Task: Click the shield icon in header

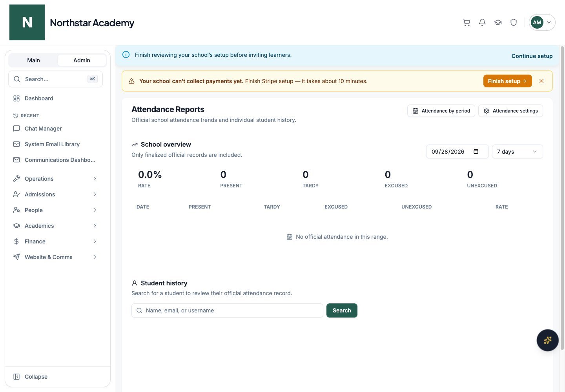Action: [514, 22]
